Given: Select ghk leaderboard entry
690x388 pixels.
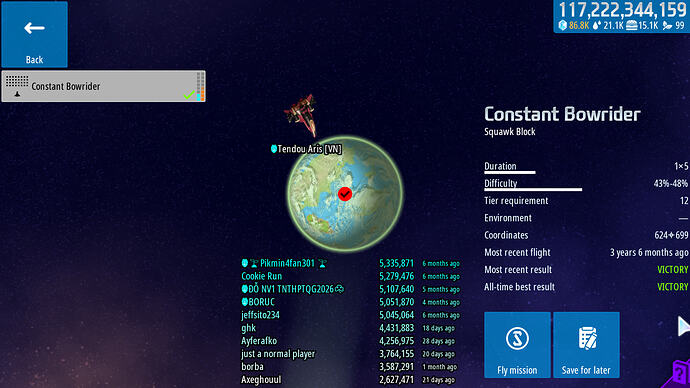Looking at the screenshot, I should click(x=350, y=328).
